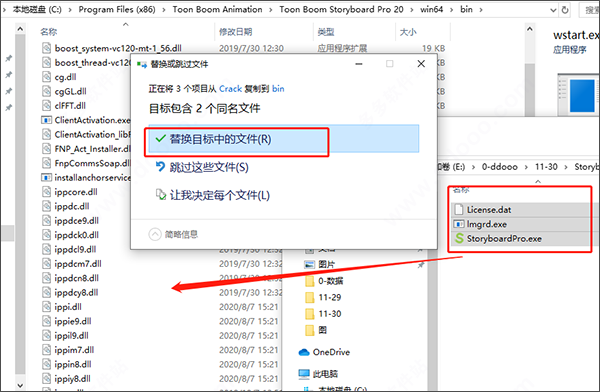This screenshot has height=392, width=600.
Task: Open This PC icon in navigation pane
Action: coord(304,374)
